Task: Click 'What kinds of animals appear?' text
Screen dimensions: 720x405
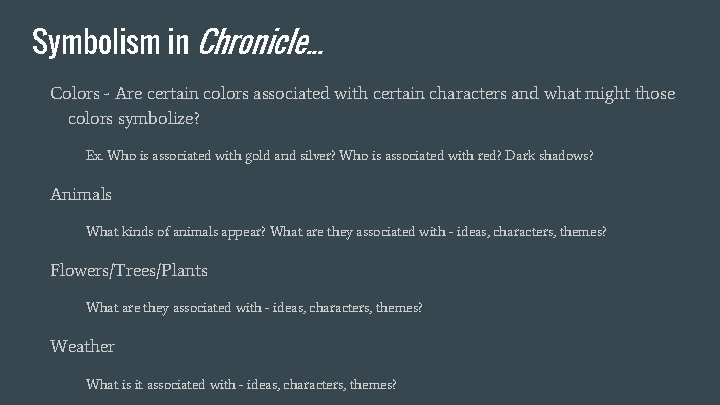Action: [x=176, y=231]
